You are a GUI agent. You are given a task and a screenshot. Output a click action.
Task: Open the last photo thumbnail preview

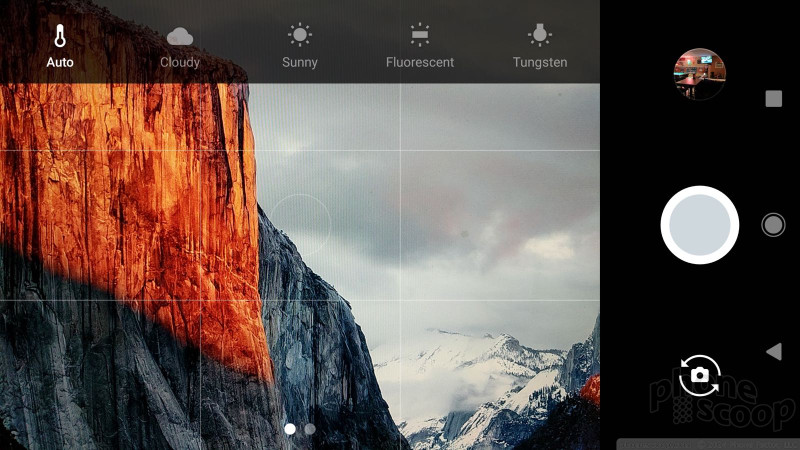coord(699,74)
